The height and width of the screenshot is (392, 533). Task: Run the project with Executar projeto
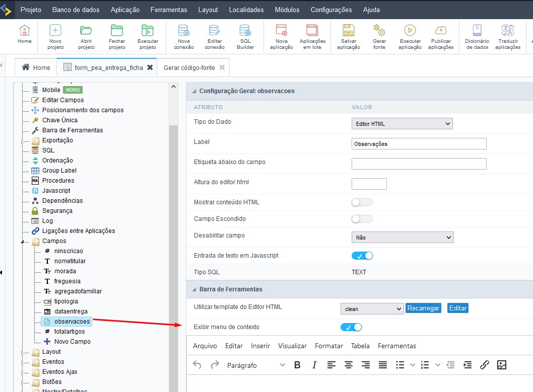click(x=148, y=37)
